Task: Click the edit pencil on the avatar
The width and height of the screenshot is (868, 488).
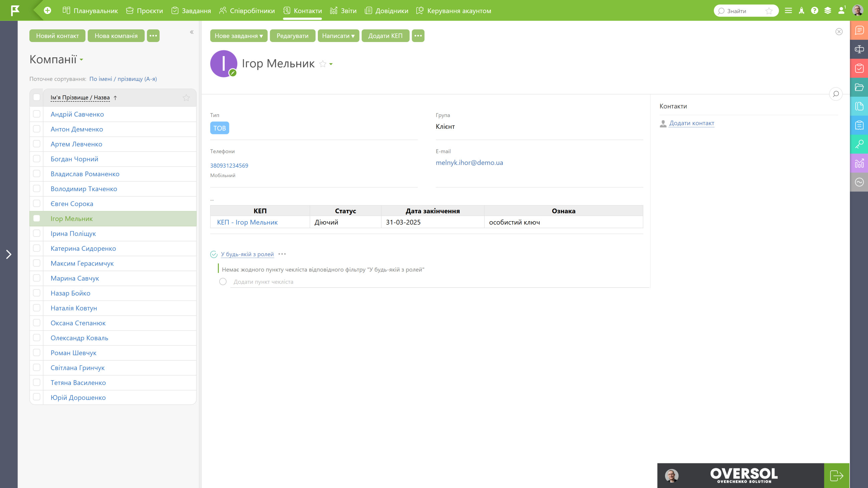Action: (x=232, y=73)
